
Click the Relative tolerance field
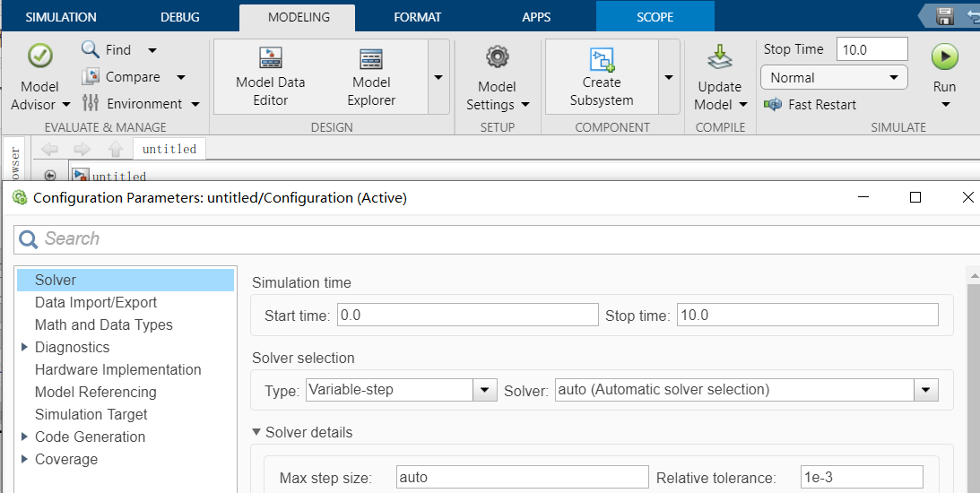tap(862, 478)
